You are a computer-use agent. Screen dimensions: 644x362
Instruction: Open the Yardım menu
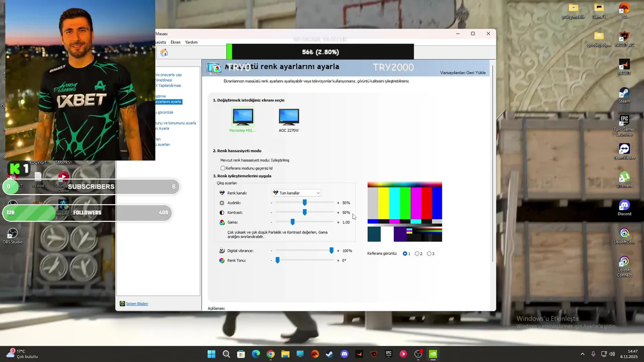point(191,42)
